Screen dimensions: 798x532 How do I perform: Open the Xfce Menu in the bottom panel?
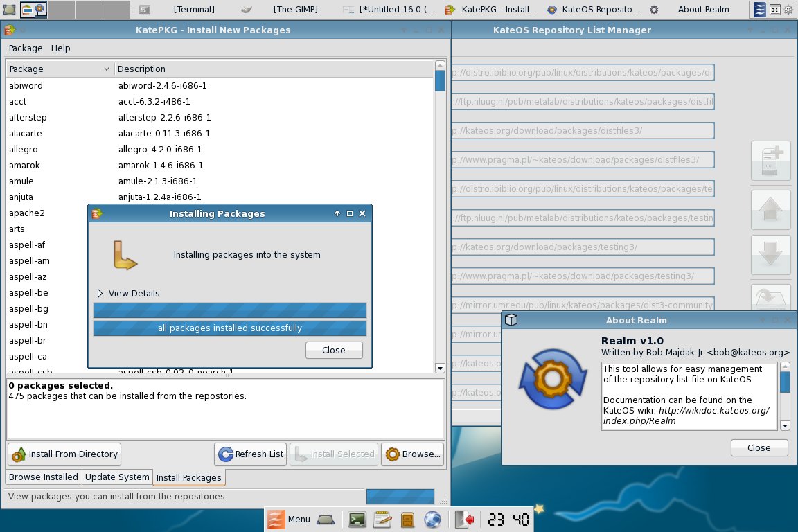(x=289, y=520)
